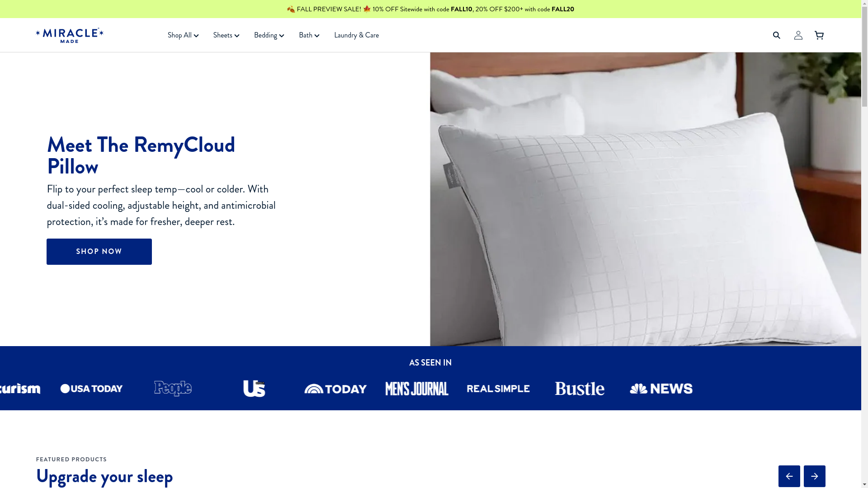Click the Bustle press logo
Viewport: 868px width, 488px height.
579,388
